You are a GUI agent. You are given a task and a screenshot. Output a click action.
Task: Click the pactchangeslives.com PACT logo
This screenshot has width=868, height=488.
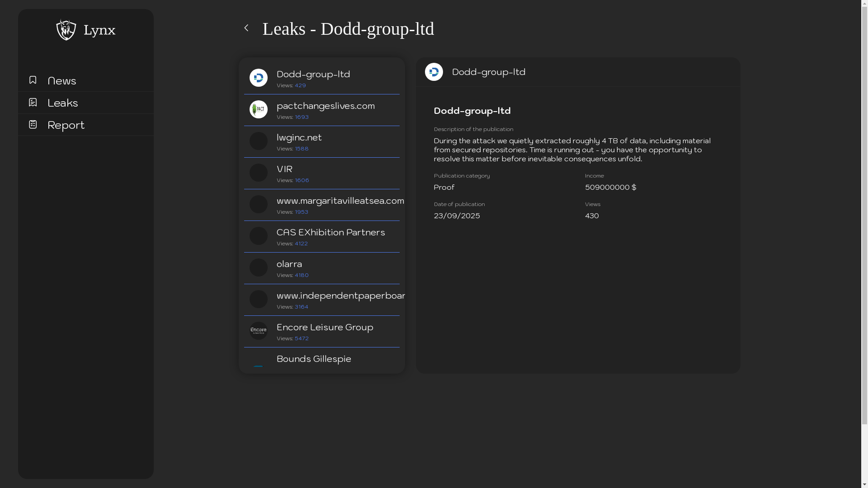coord(259,109)
